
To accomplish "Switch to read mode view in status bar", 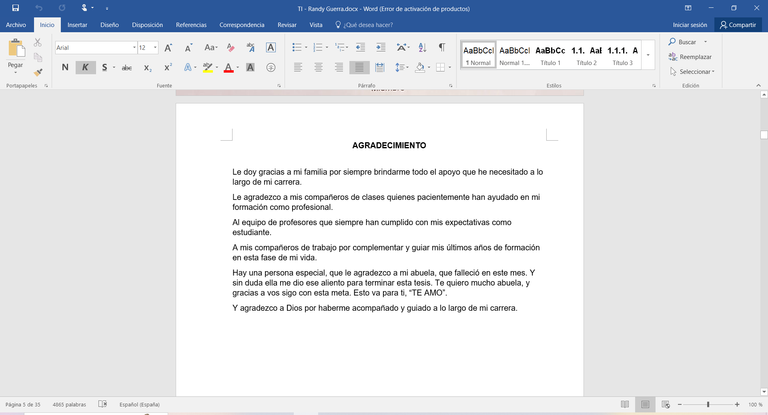I will point(625,404).
